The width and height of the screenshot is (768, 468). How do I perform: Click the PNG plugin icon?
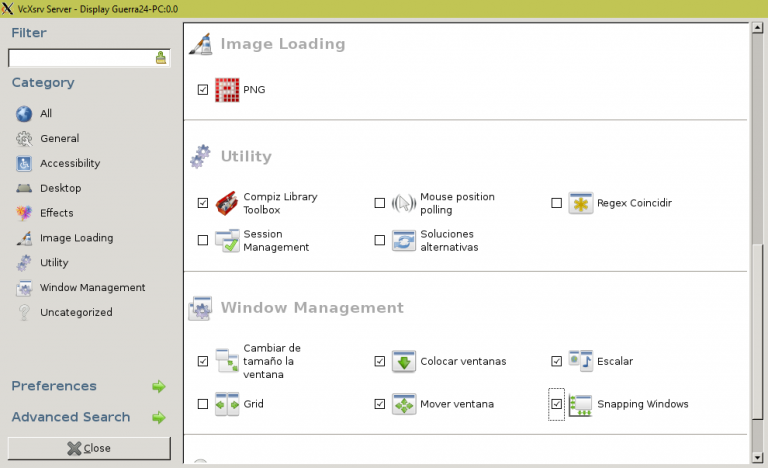click(227, 90)
